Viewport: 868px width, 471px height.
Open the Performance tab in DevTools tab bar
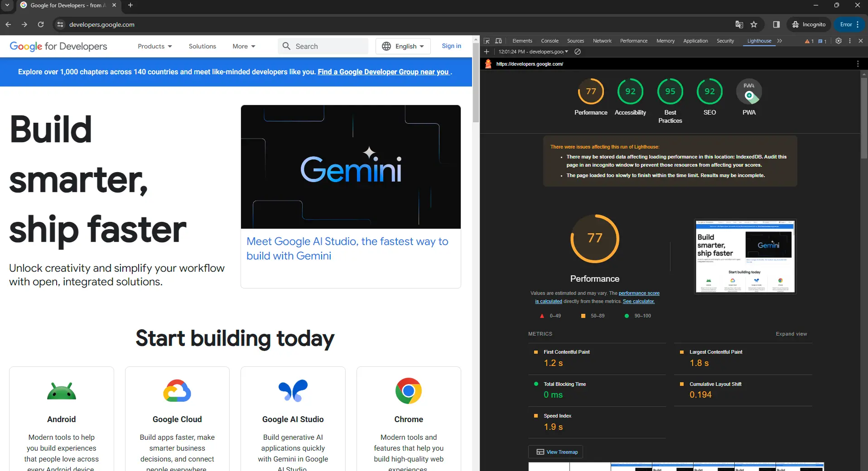pos(633,41)
